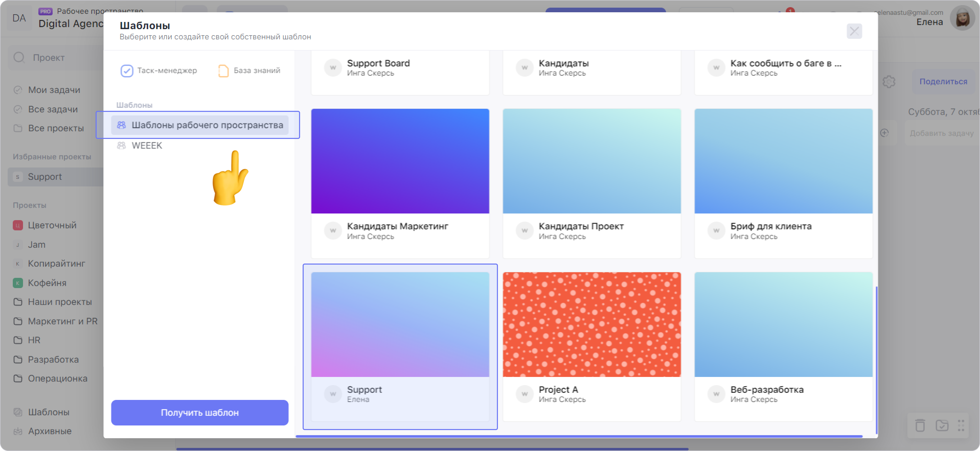The height and width of the screenshot is (451, 980).
Task: Click drag-dots icon in bottom toolbar
Action: (x=961, y=425)
